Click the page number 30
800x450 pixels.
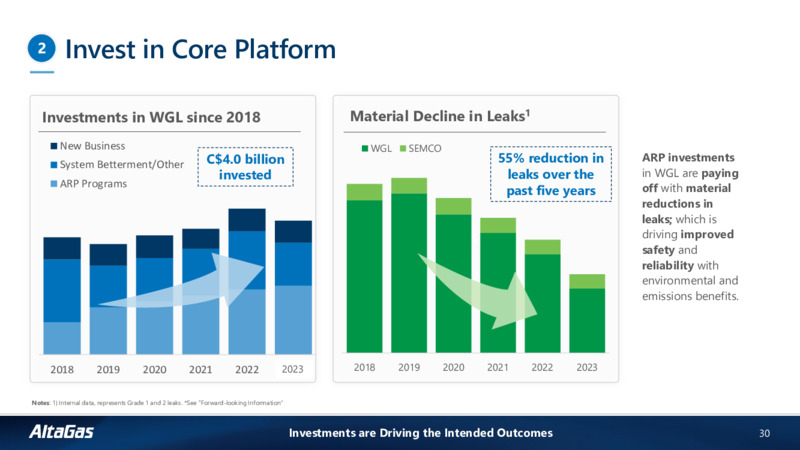(x=764, y=433)
